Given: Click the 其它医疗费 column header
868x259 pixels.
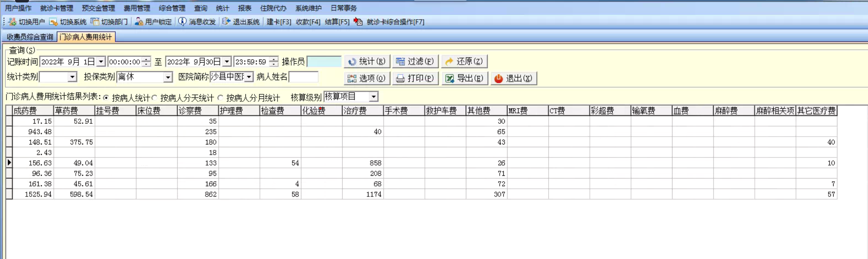Looking at the screenshot, I should click(x=816, y=111).
